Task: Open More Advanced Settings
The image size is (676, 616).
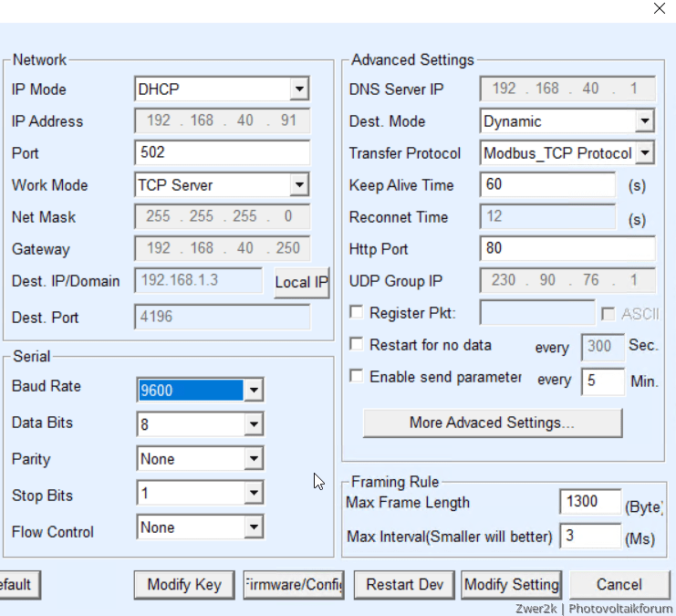Action: point(492,423)
